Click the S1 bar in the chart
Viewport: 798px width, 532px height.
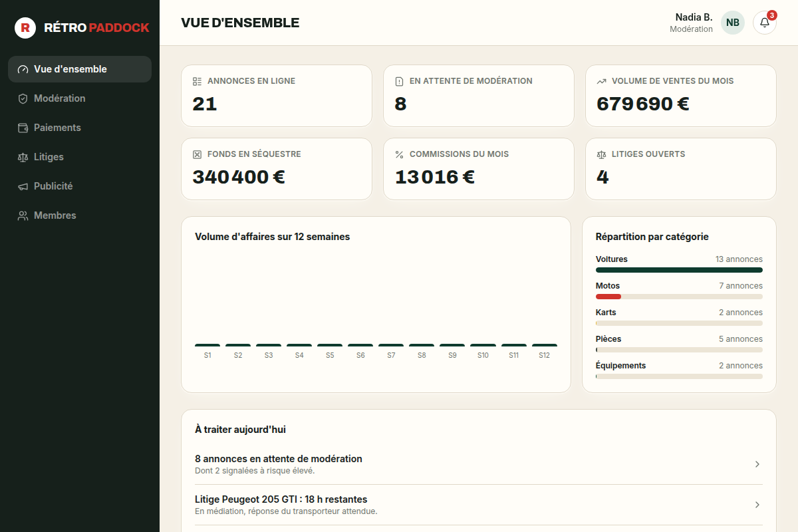pyautogui.click(x=207, y=345)
